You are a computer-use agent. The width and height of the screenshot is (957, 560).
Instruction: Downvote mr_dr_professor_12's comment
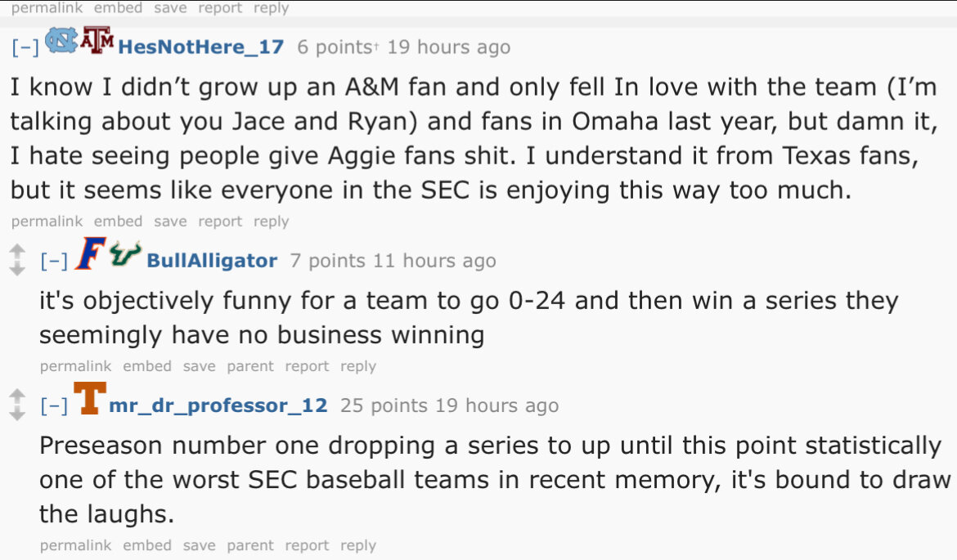tap(17, 414)
